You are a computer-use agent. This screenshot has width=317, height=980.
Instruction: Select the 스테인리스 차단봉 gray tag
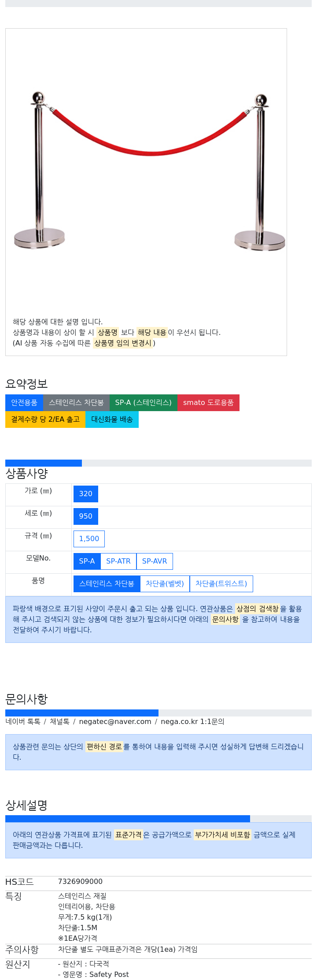76,403
